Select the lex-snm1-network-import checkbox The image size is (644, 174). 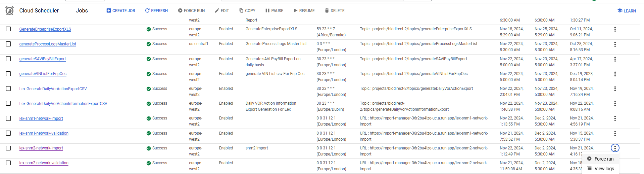tap(8, 118)
